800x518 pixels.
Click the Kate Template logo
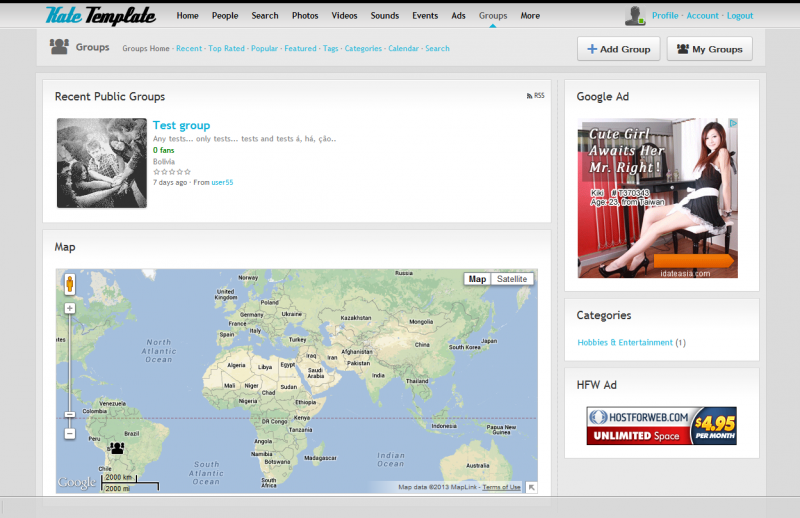point(101,15)
